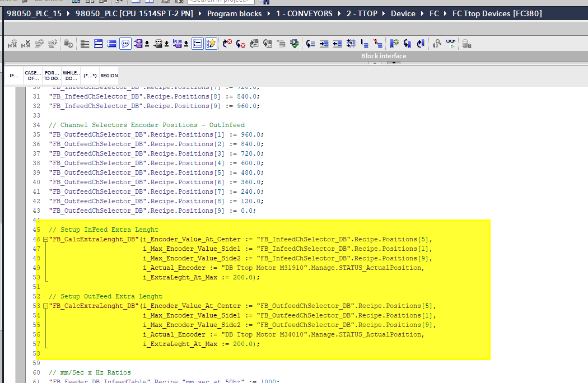
Task: Click the backward arrow red error icon
Action: (241, 44)
